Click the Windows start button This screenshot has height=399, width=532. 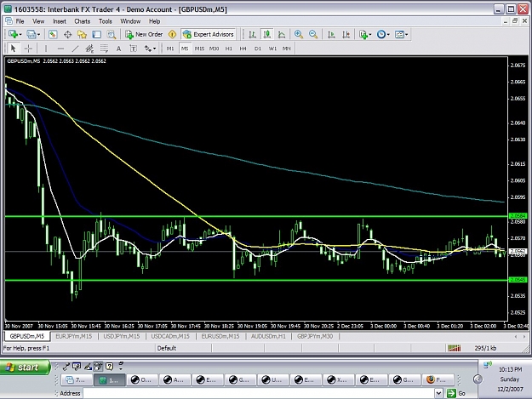click(25, 368)
